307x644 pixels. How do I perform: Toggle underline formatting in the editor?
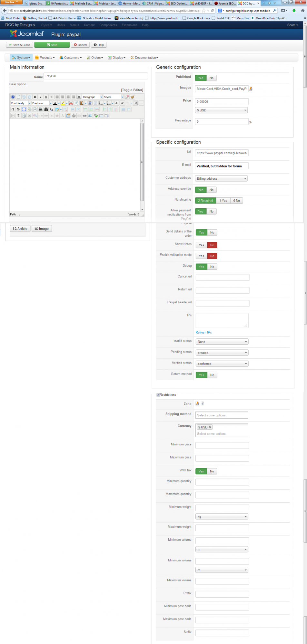[x=46, y=97]
